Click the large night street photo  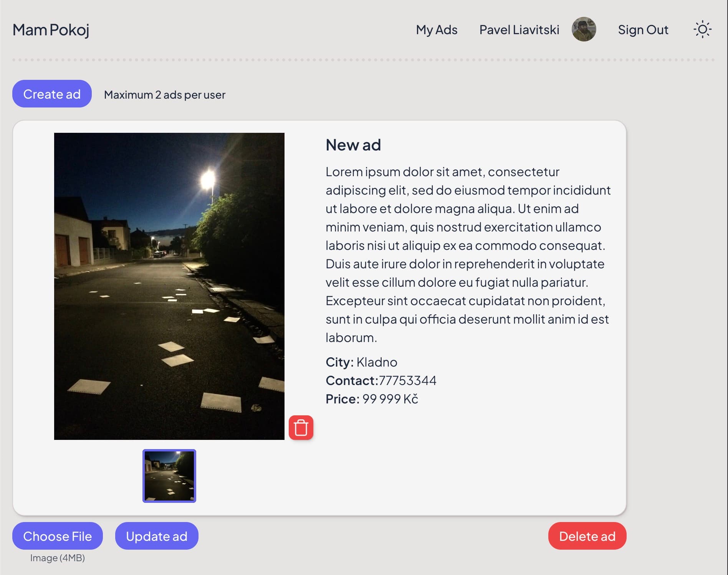(169, 286)
